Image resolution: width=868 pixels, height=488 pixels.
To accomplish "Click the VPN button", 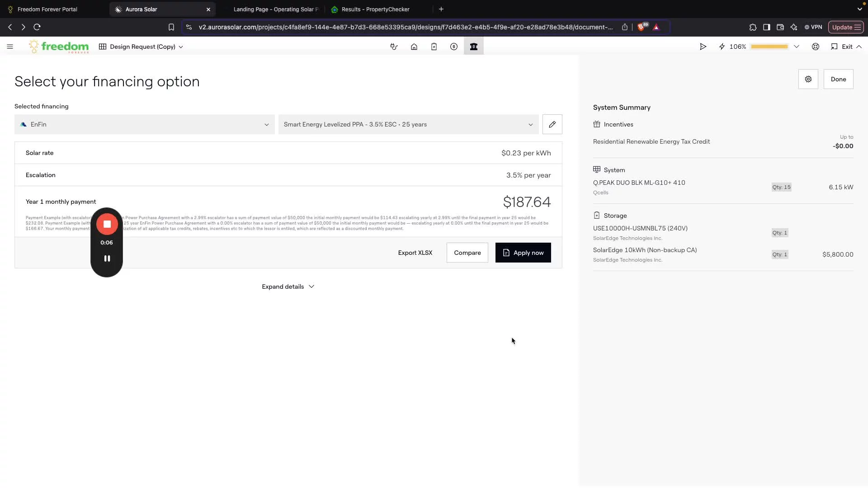I will coord(813,27).
